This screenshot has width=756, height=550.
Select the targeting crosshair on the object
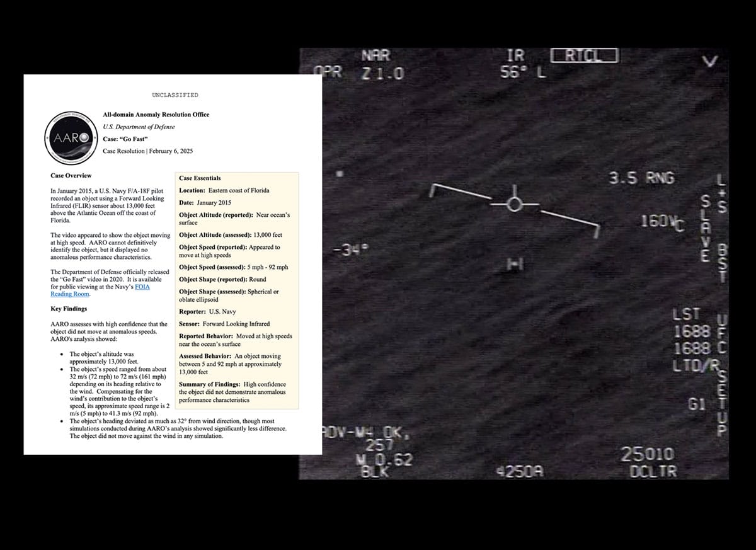[x=515, y=203]
